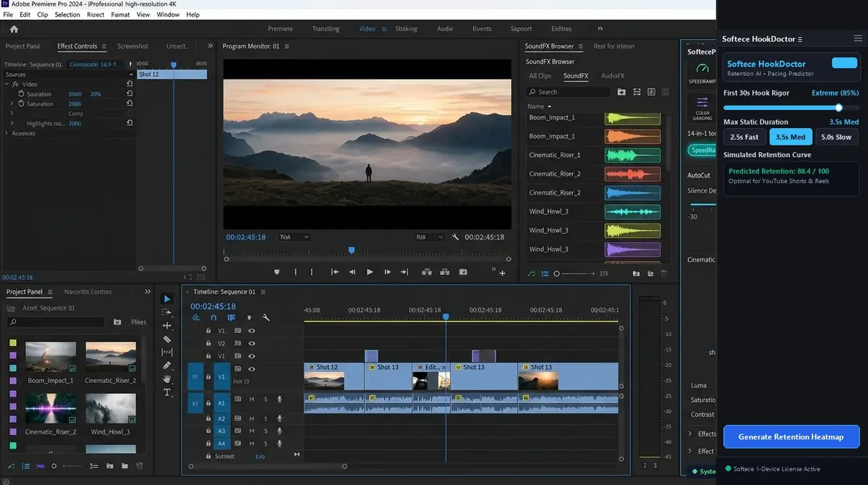Expand the Highlights parameter row
868x485 pixels.
coord(12,124)
